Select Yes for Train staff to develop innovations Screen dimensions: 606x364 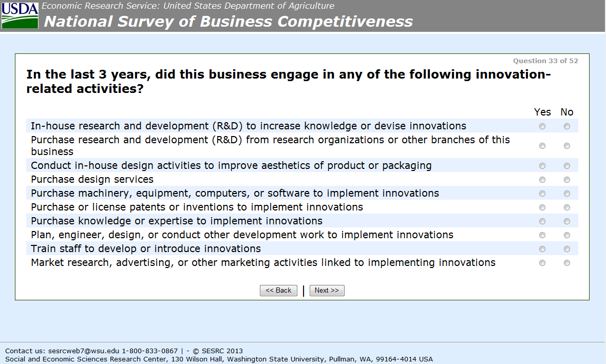pos(542,249)
